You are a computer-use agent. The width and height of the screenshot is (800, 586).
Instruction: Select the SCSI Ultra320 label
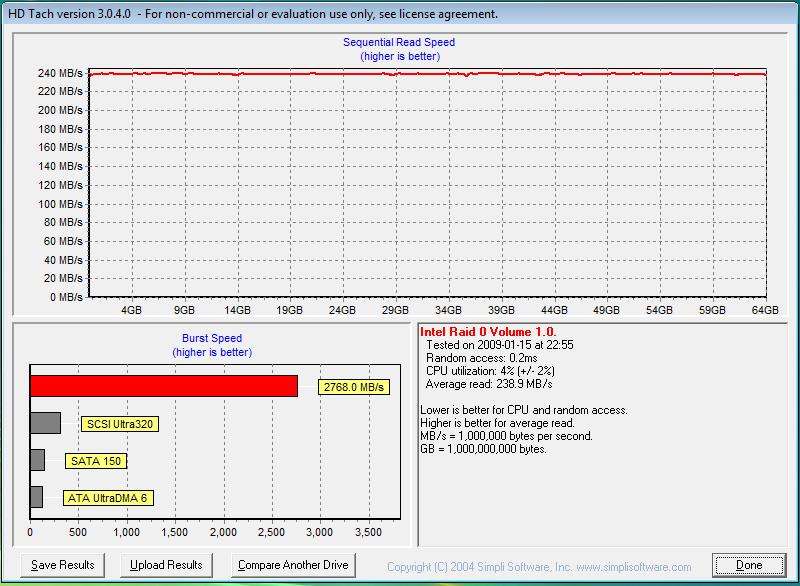pyautogui.click(x=120, y=424)
